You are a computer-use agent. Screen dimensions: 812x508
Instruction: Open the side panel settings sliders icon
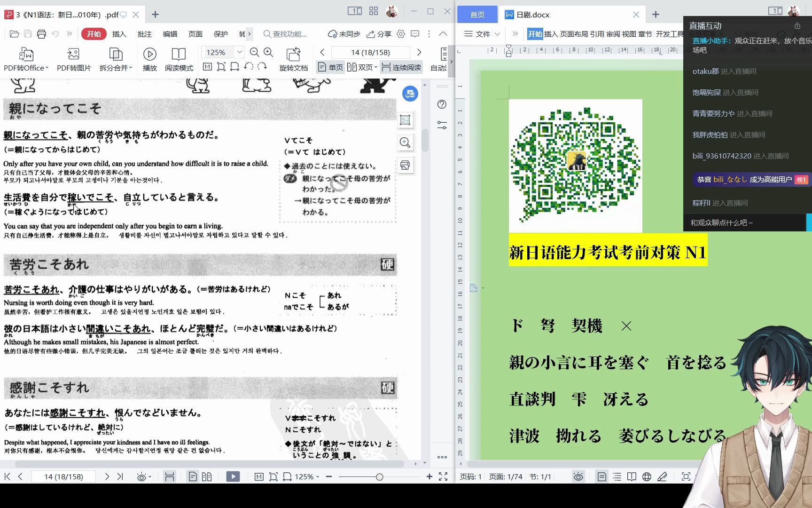442,125
